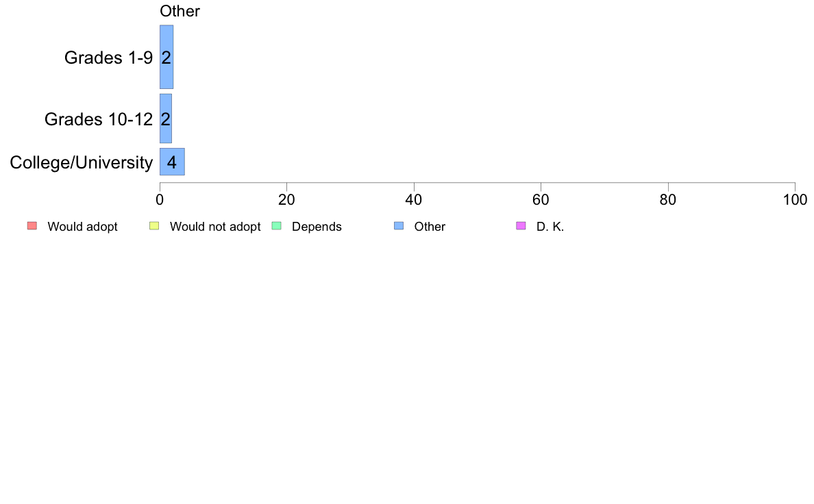Click the Grades 1-9 bar
The width and height of the screenshot is (814, 504).
tap(166, 57)
